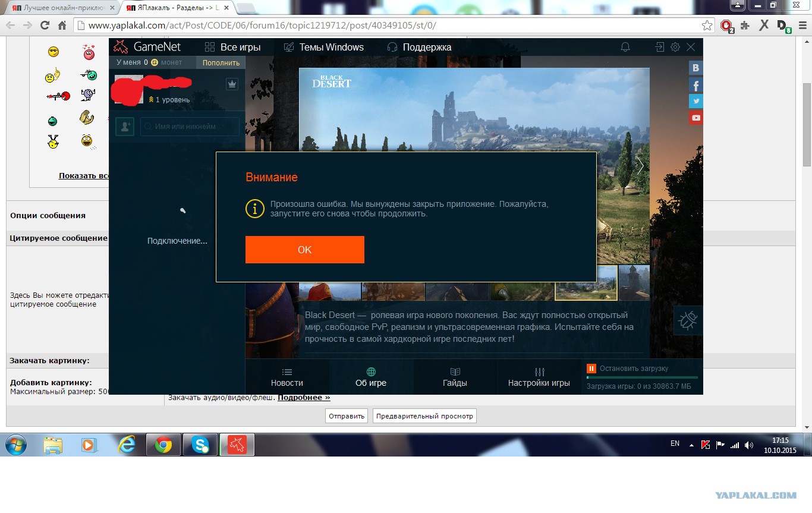This screenshot has width=812, height=513.
Task: Click the Показать все smileys link
Action: point(84,175)
